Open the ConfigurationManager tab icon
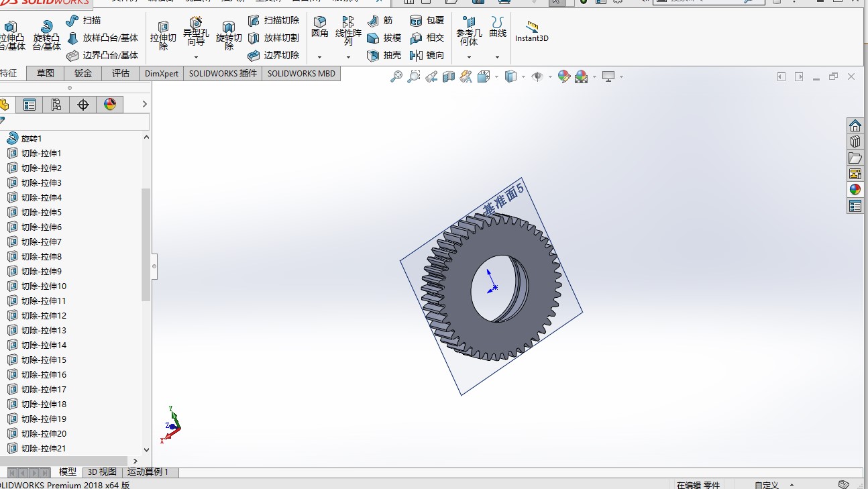The image size is (868, 489). click(x=56, y=104)
